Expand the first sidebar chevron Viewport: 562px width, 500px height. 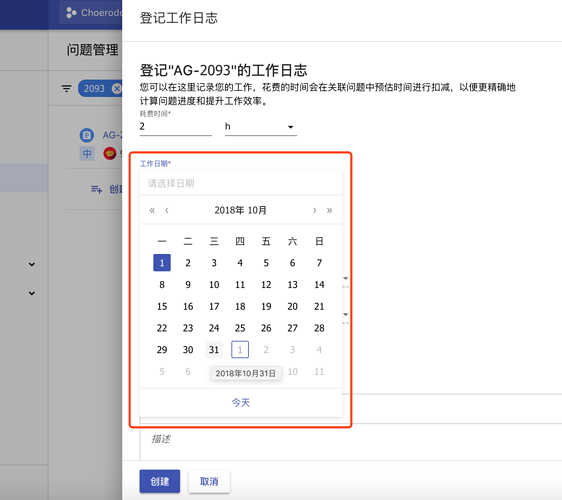coord(32,265)
